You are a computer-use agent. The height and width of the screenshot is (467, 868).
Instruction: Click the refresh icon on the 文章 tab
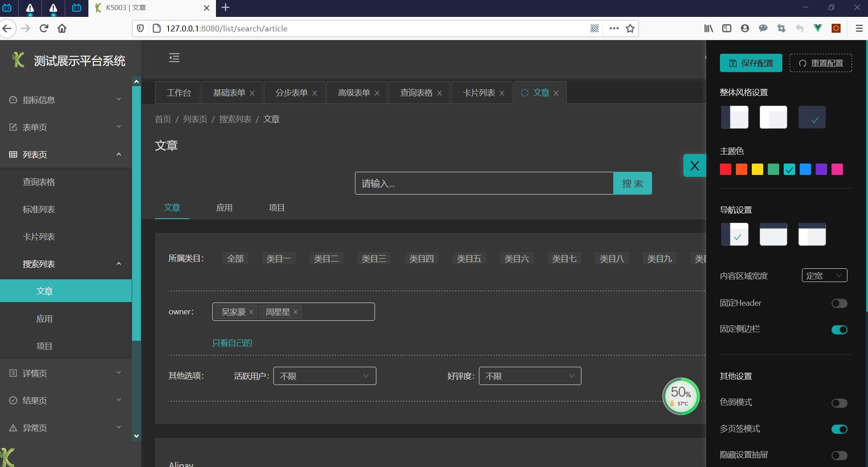tap(525, 93)
